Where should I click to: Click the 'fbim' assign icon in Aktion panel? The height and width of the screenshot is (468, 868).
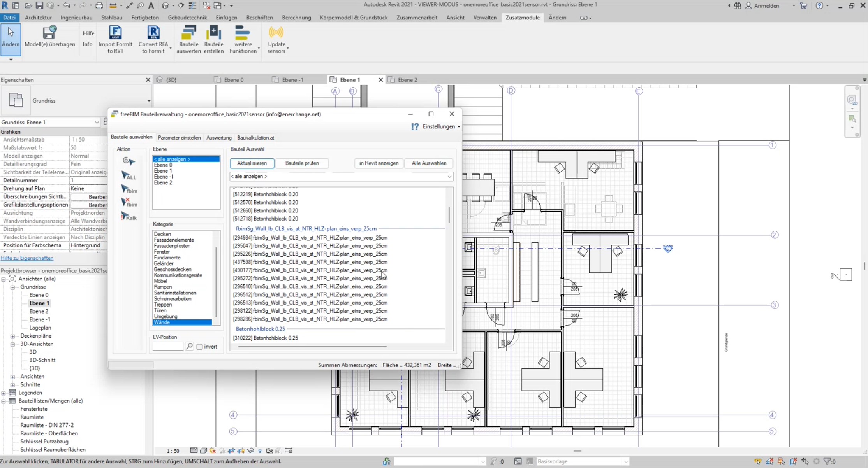click(129, 189)
